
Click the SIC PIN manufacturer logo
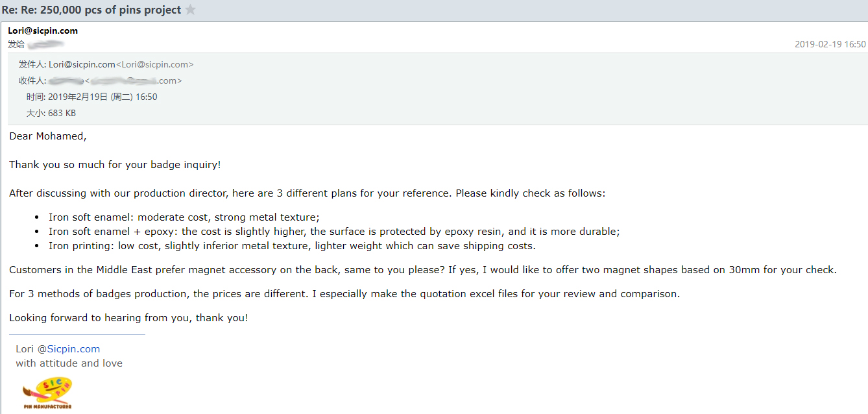47,393
